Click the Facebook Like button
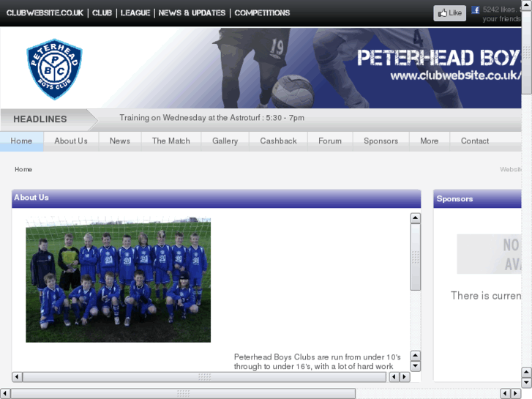 tap(449, 13)
